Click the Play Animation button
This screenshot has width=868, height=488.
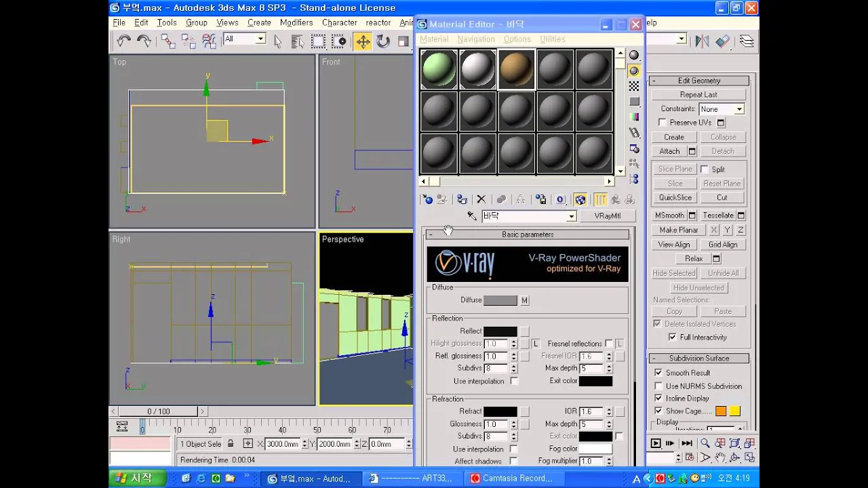tap(655, 443)
